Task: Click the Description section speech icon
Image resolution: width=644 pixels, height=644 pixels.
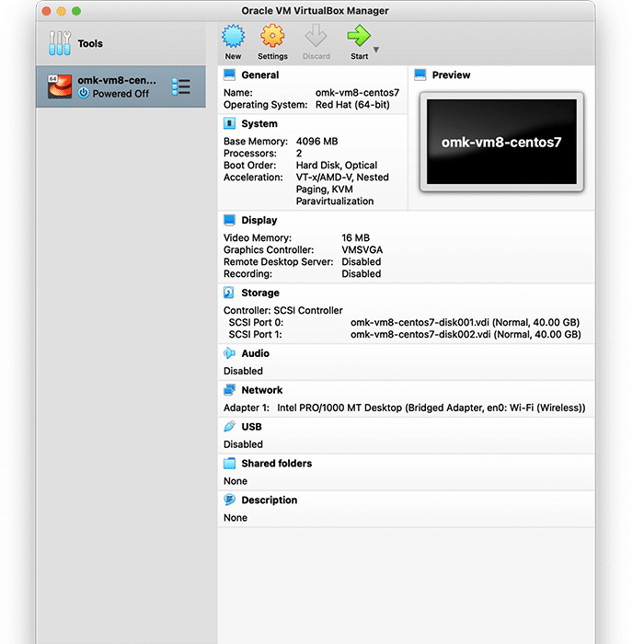Action: [x=229, y=500]
